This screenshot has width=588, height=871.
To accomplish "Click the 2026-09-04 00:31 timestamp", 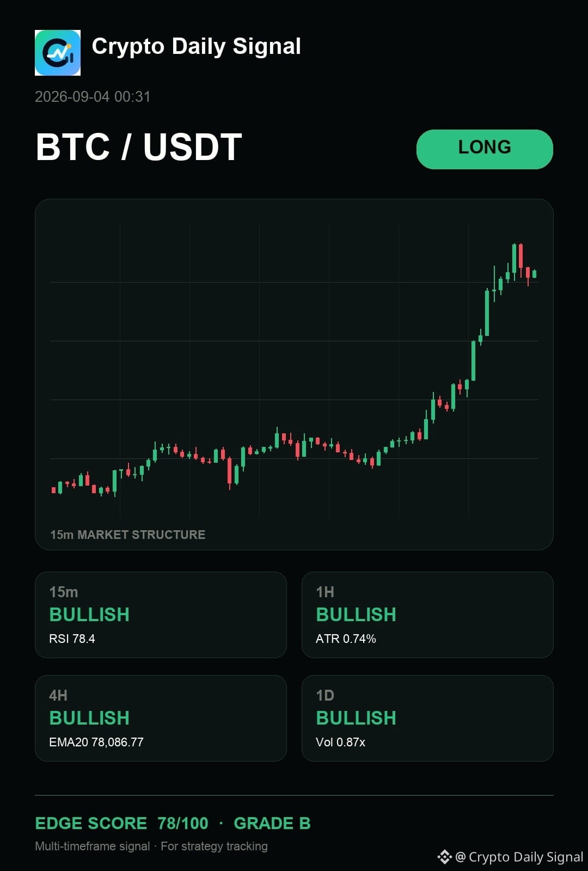I will pos(93,97).
